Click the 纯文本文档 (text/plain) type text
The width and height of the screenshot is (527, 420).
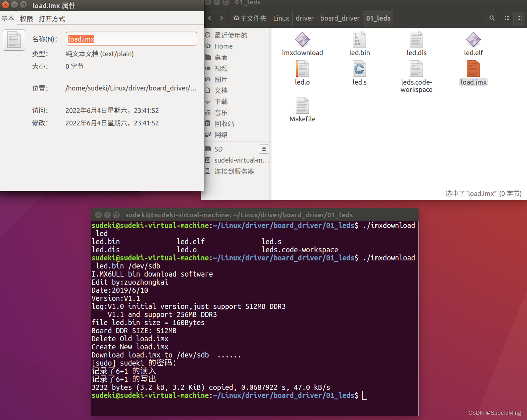100,54
